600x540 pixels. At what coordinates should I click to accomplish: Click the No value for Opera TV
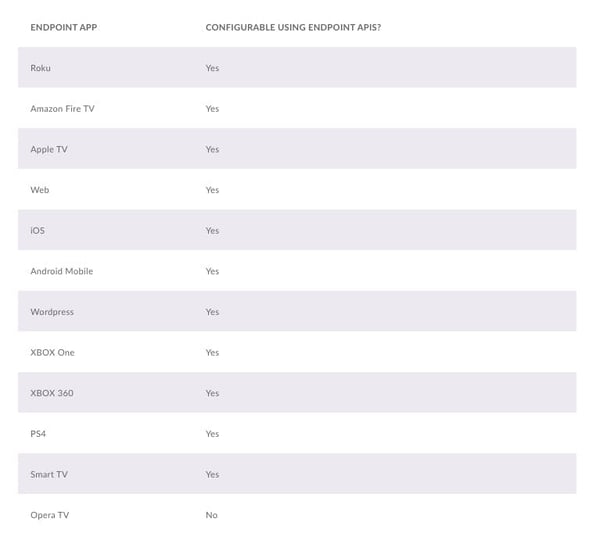[x=212, y=515]
